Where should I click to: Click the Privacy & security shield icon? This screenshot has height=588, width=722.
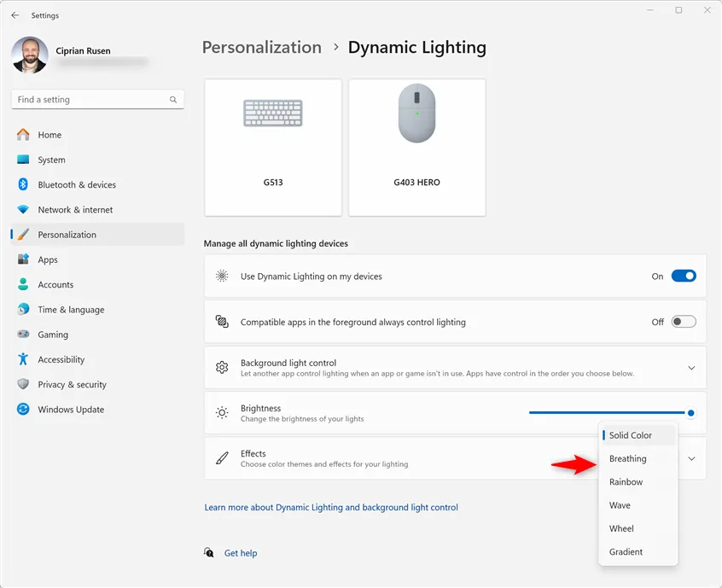(23, 385)
